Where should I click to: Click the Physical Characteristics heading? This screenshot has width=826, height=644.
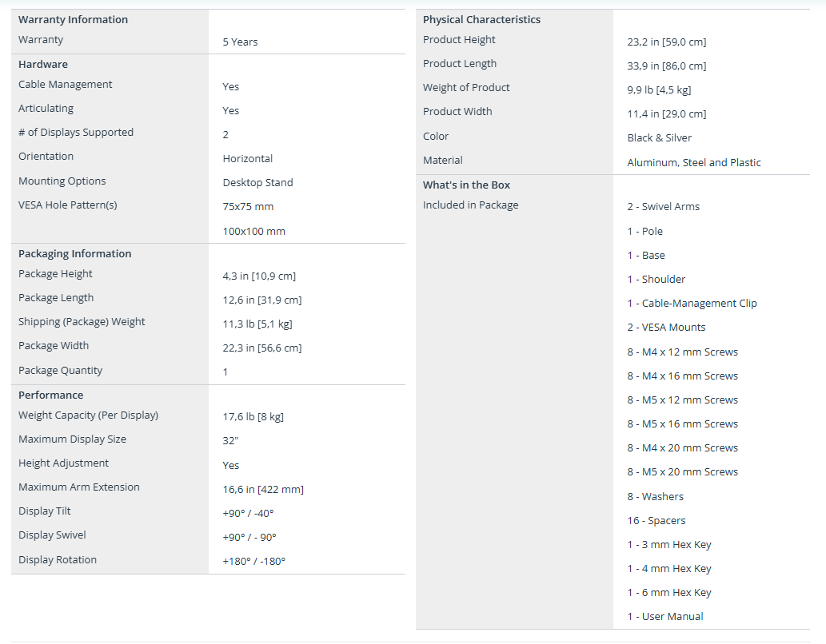pos(481,19)
